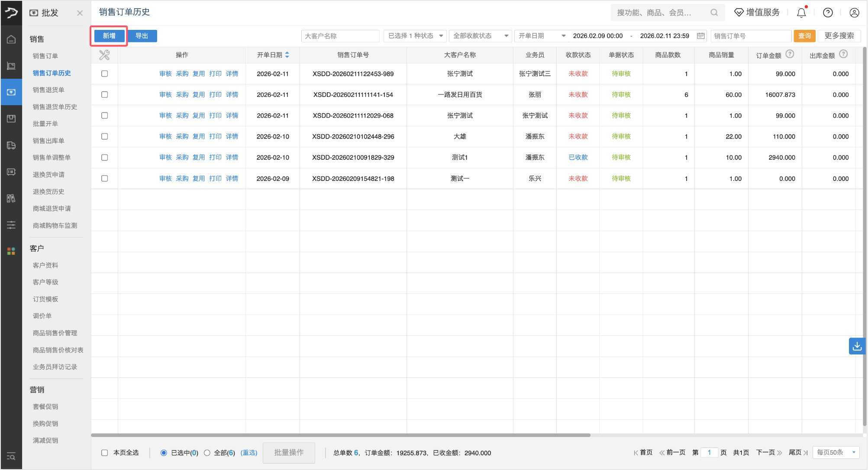Click the search magnifier icon in top bar

pos(714,13)
